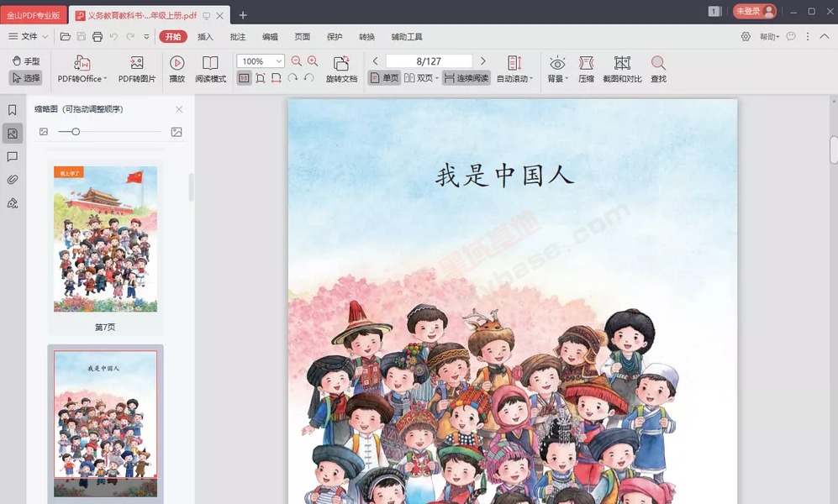The width and height of the screenshot is (838, 504).
Task: Click the page number input field
Action: tap(429, 60)
